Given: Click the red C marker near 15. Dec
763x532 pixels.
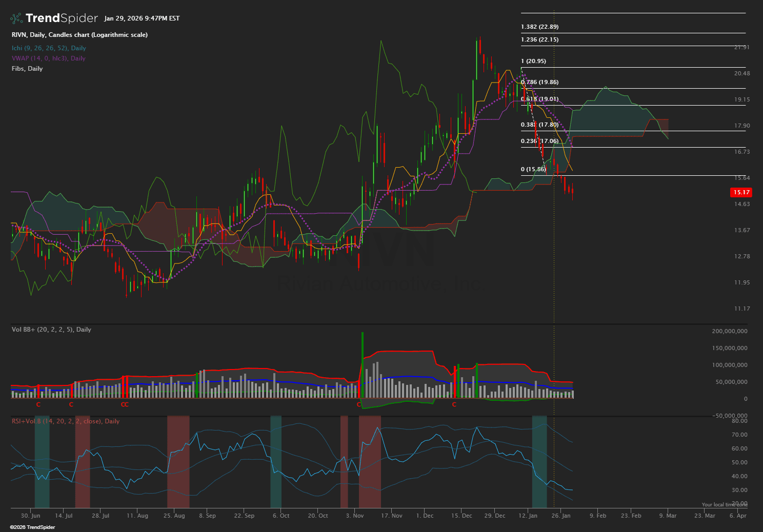Looking at the screenshot, I should [454, 405].
